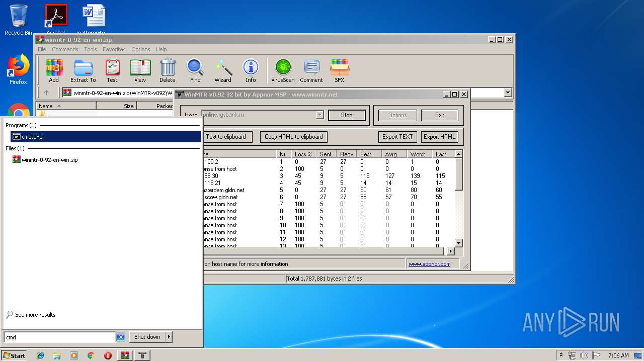Open the Options menu in WinRAR
The height and width of the screenshot is (362, 644).
[141, 49]
